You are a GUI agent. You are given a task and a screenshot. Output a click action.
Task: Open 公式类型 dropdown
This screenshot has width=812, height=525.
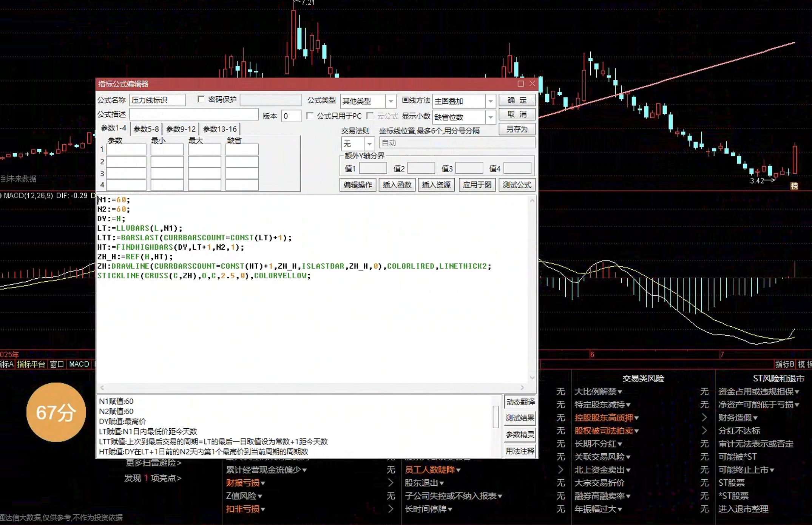(391, 101)
